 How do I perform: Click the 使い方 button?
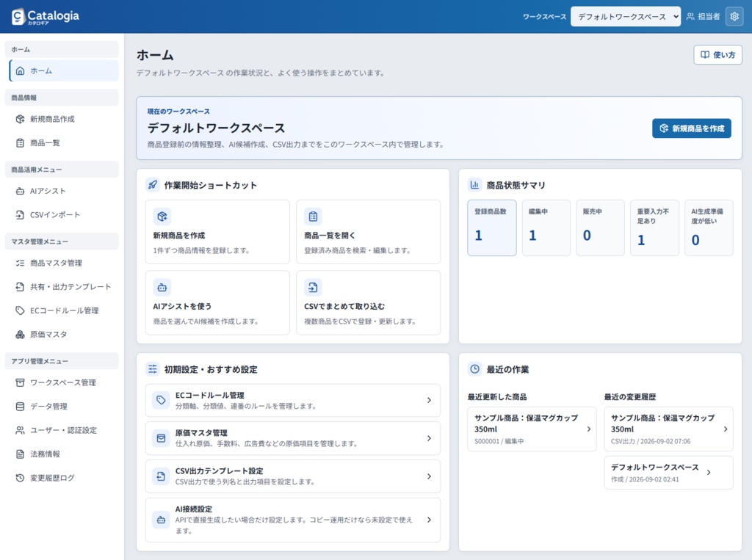pos(717,54)
